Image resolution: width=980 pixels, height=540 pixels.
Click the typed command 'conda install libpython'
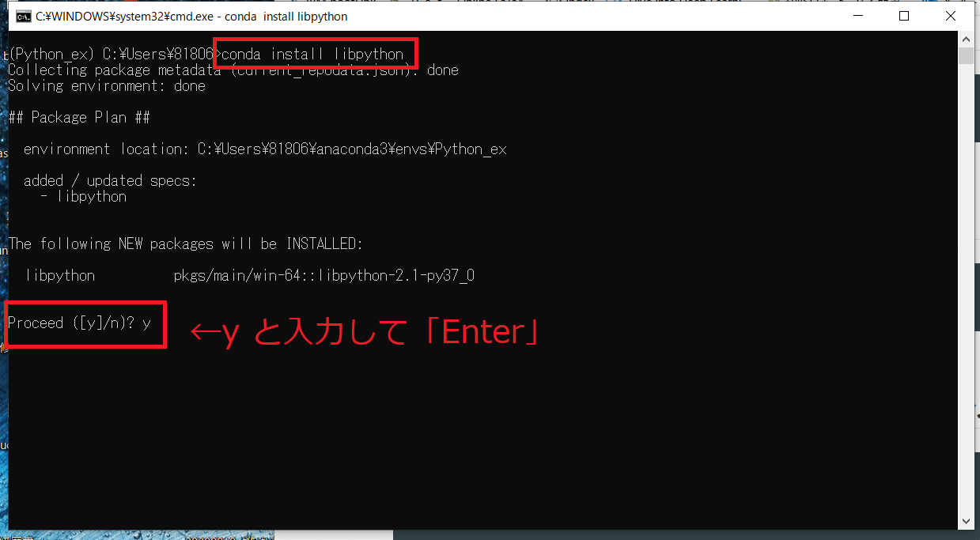(x=312, y=55)
